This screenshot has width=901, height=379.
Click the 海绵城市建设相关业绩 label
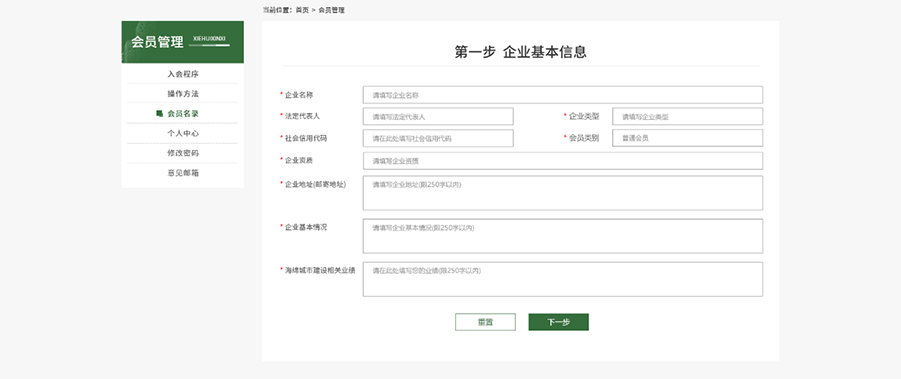[x=320, y=270]
